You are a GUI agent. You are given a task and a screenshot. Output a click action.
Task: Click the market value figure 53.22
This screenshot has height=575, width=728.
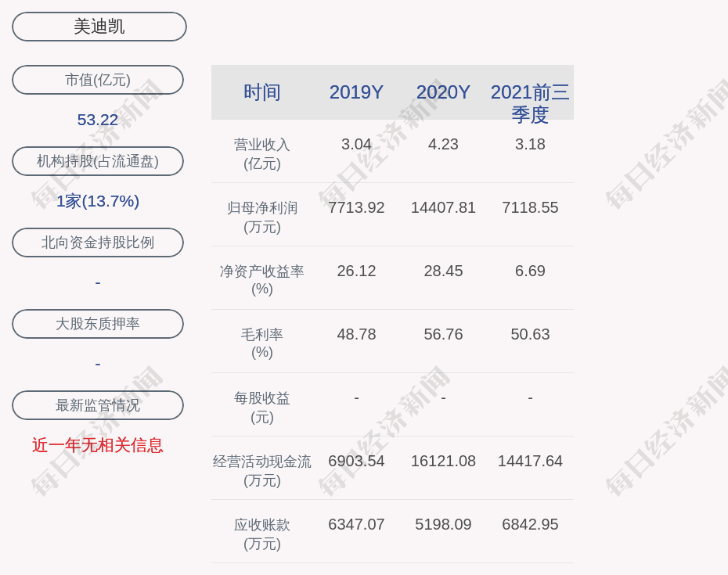[98, 120]
